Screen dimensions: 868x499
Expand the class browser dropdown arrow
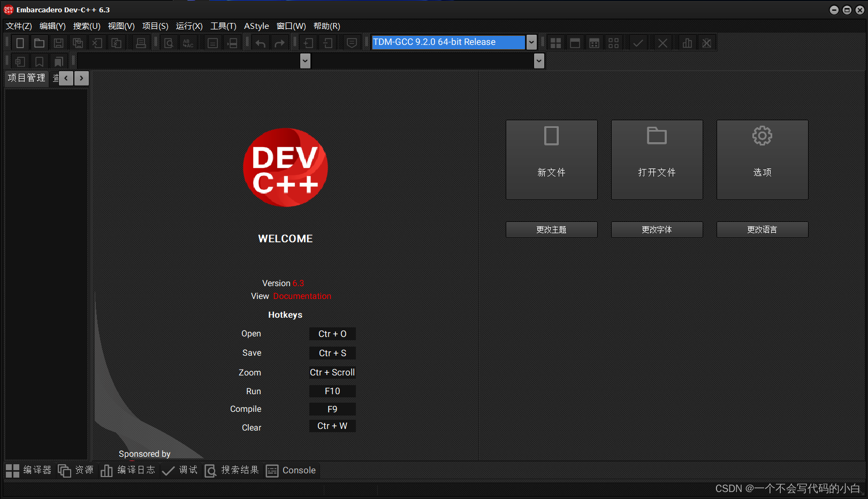tap(305, 62)
